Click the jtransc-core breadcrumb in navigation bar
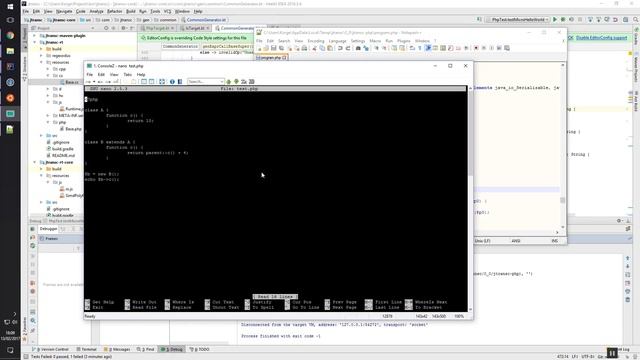The height and width of the screenshot is (360, 640). point(61,20)
